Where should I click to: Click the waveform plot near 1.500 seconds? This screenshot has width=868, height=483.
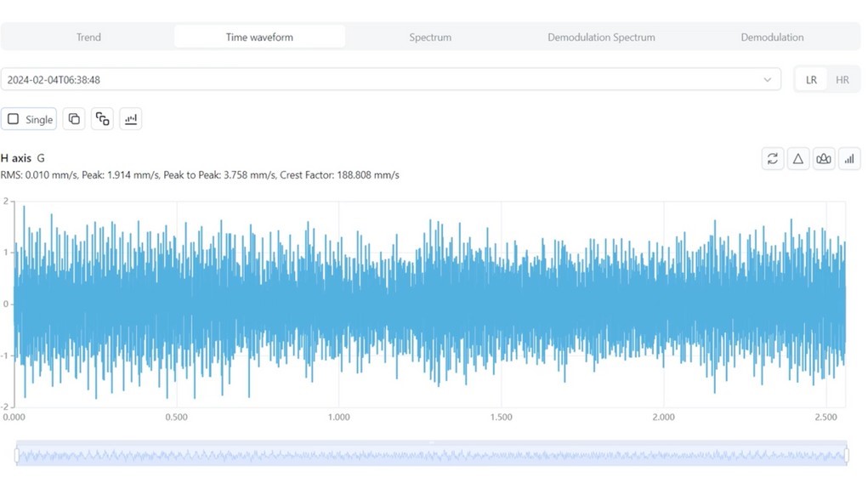[502, 304]
